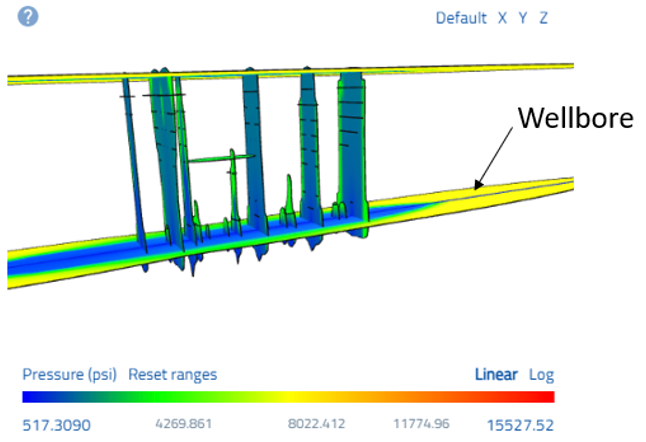646x442 pixels.
Task: Edit the minimum range value 517.3090
Action: pyautogui.click(x=56, y=424)
